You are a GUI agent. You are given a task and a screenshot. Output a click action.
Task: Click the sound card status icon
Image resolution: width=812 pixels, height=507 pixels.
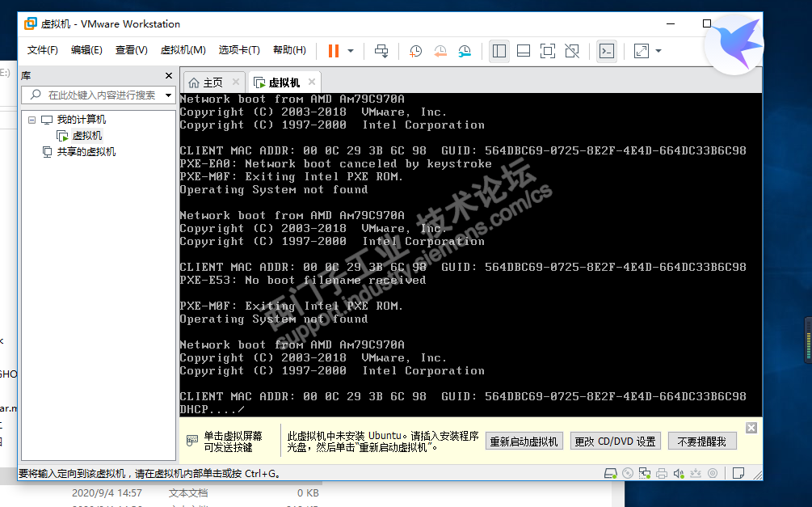(x=679, y=473)
